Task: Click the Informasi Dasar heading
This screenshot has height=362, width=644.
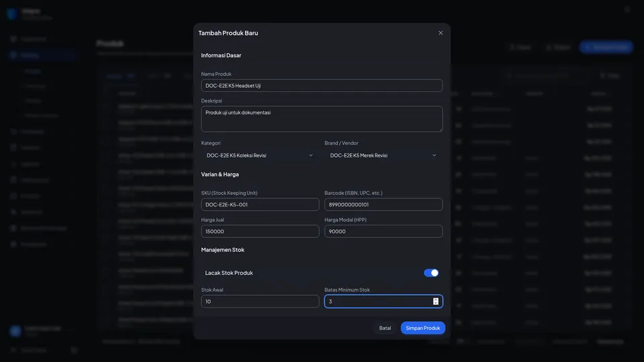Action: coord(221,56)
